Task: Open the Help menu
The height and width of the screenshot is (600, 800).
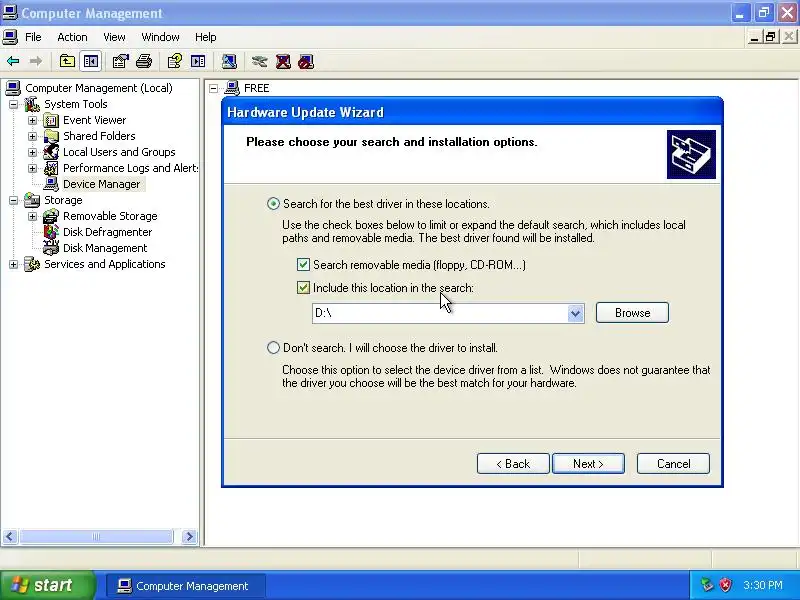Action: point(206,37)
